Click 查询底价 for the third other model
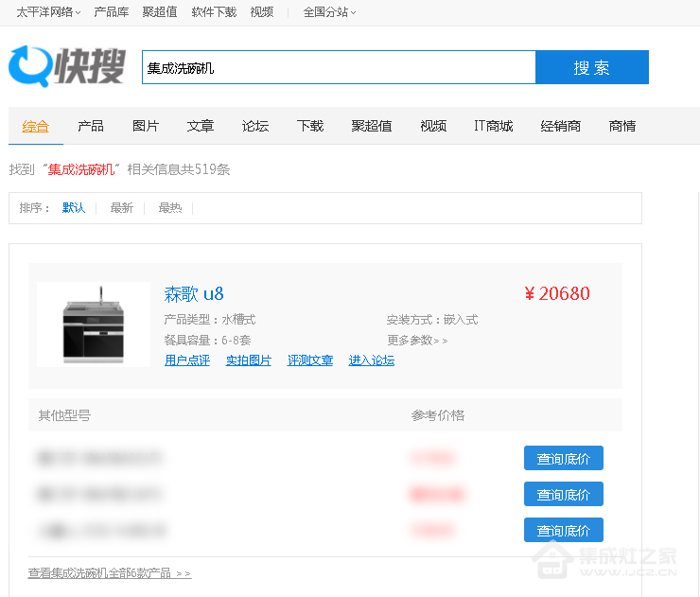Screen dimensions: 700x597 point(564,530)
